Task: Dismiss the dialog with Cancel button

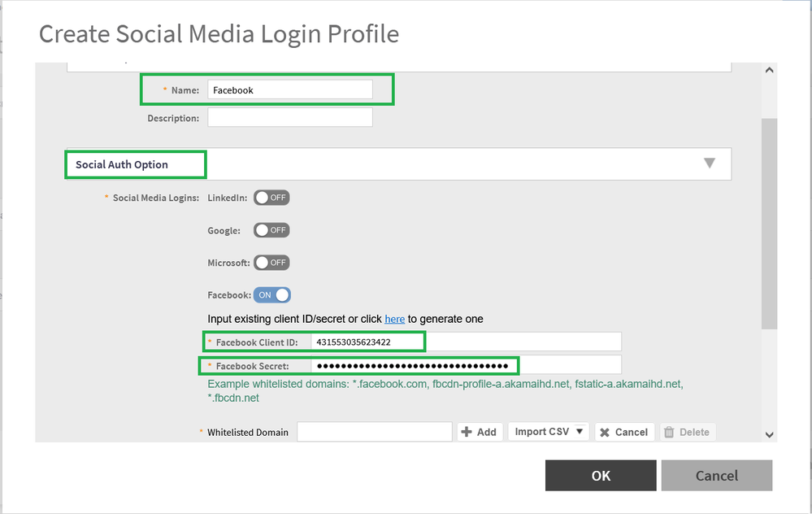Action: pyautogui.click(x=716, y=476)
